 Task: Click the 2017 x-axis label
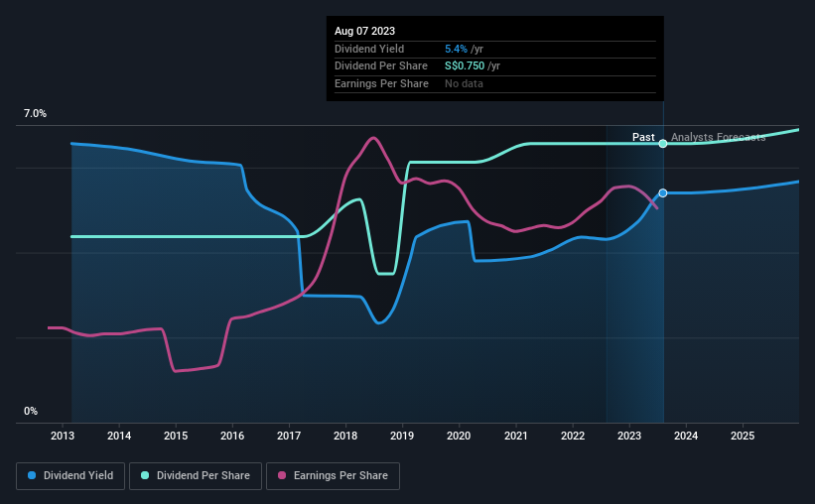coord(289,436)
